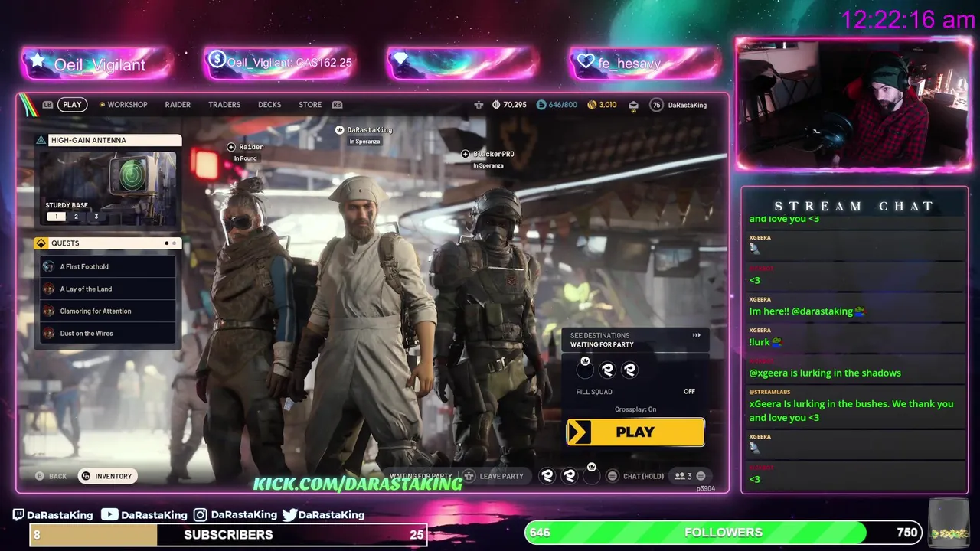Click chat message '@xgeera is lurking in the shadows'
Screen dimensions: 980x551
pyautogui.click(x=825, y=373)
